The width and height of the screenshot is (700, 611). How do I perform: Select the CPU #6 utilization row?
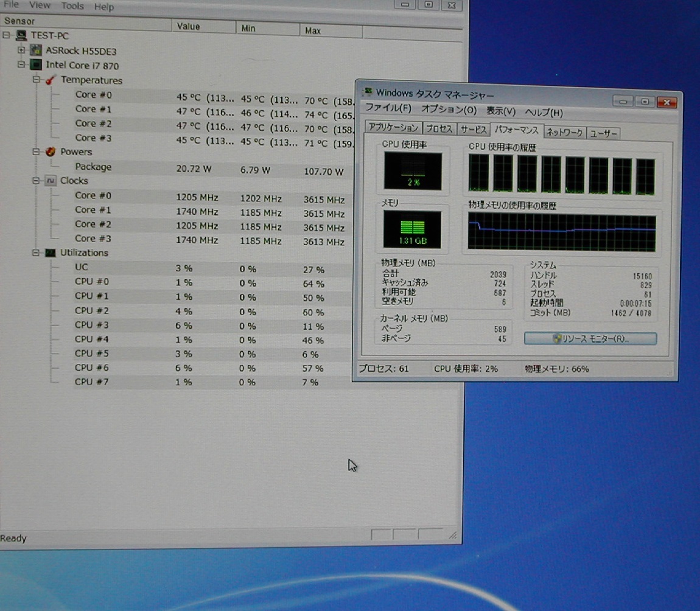click(212, 368)
